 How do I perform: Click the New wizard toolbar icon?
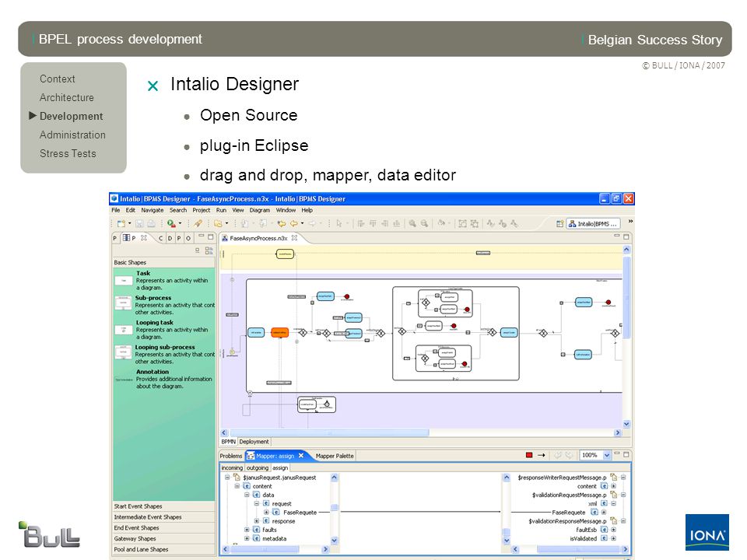pos(121,223)
